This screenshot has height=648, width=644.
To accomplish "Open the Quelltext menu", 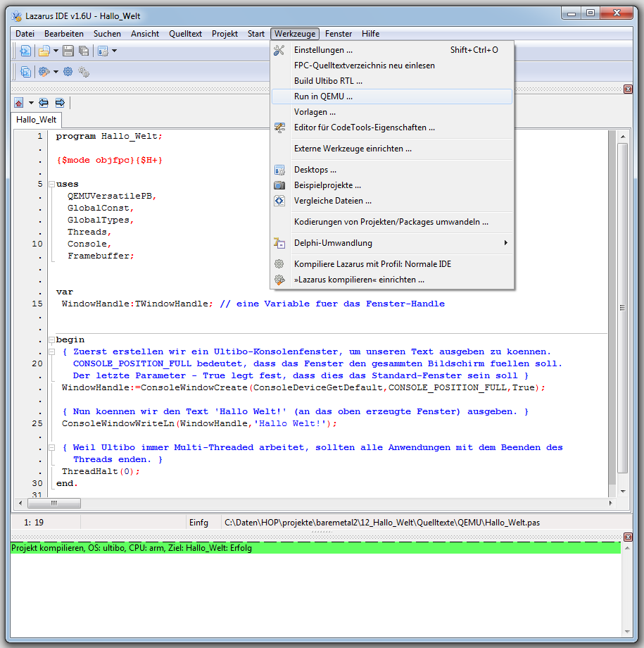I will [186, 34].
